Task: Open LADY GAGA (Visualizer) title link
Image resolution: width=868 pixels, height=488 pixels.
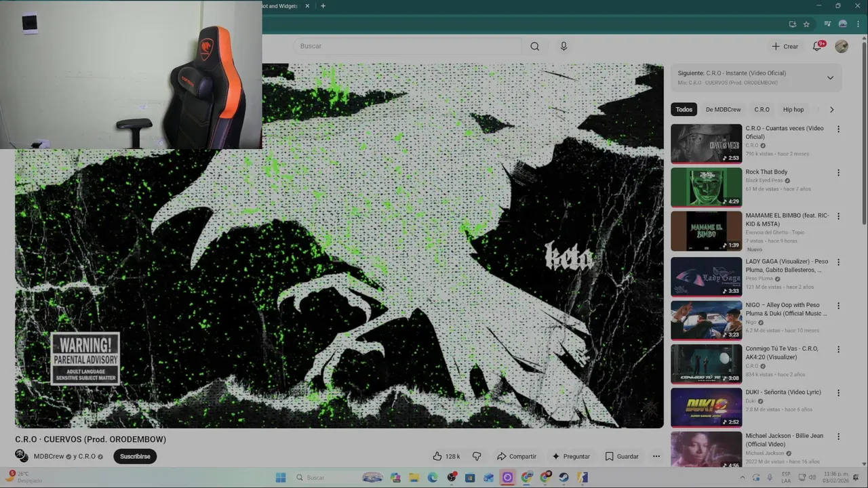Action: tap(787, 266)
